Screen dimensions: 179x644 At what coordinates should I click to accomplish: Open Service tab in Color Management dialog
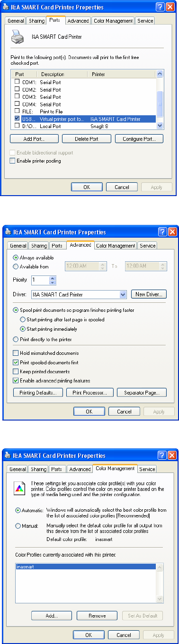click(x=147, y=469)
